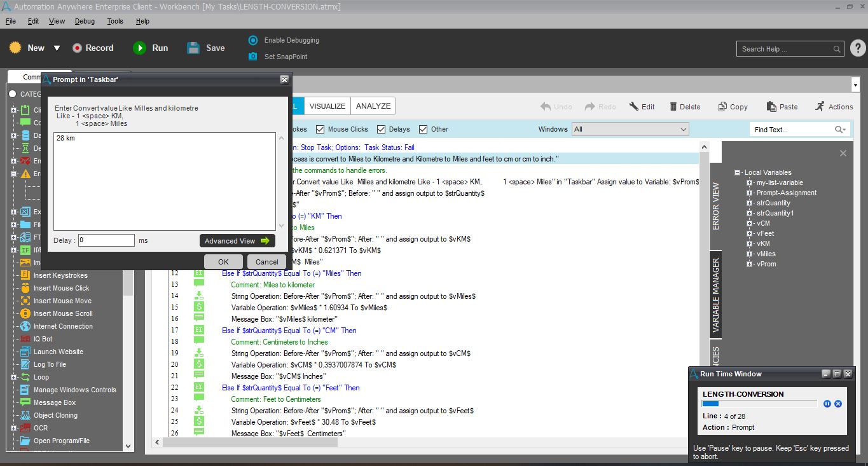
Task: Click OK in the prompt dialog
Action: 223,262
